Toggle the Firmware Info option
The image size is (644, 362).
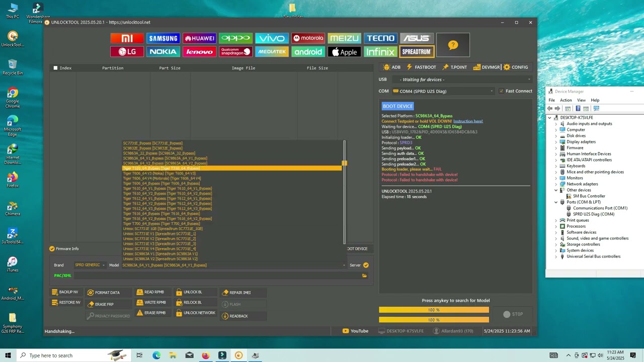[52, 249]
